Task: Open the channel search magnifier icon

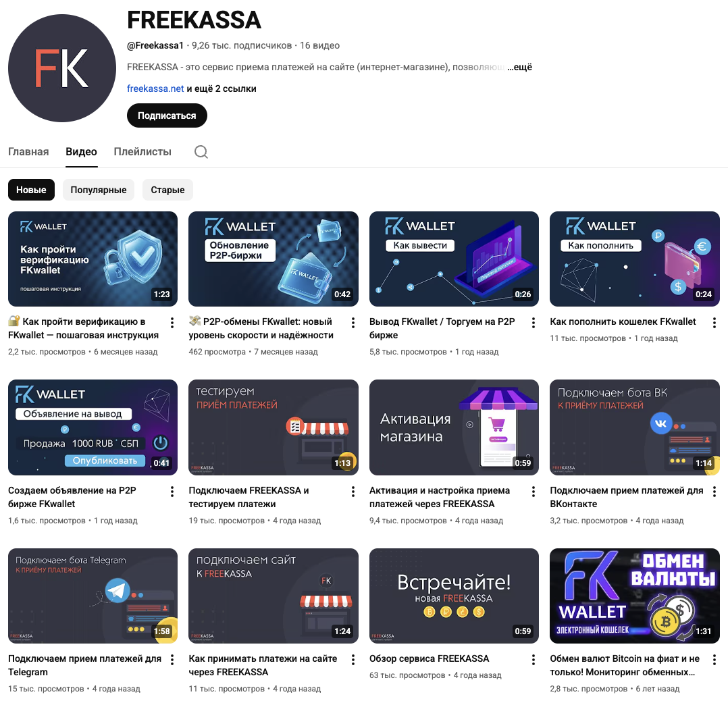Action: point(201,152)
